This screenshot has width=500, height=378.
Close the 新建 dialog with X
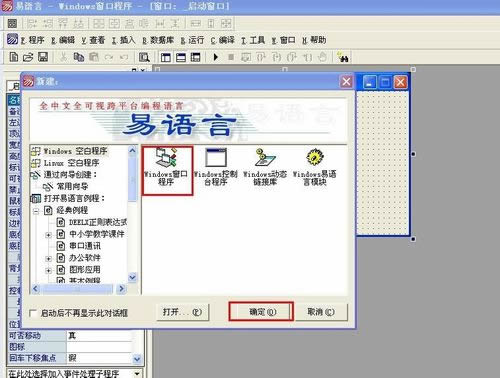[346, 81]
